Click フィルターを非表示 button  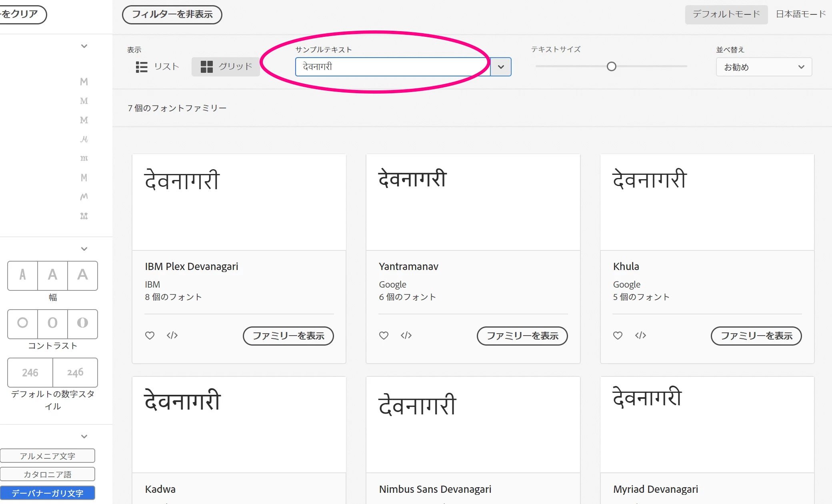pyautogui.click(x=172, y=15)
